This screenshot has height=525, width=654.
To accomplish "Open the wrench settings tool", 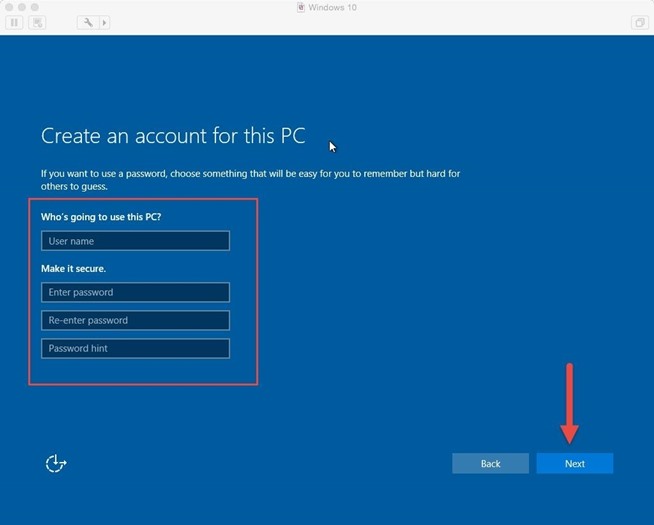I will (x=88, y=22).
